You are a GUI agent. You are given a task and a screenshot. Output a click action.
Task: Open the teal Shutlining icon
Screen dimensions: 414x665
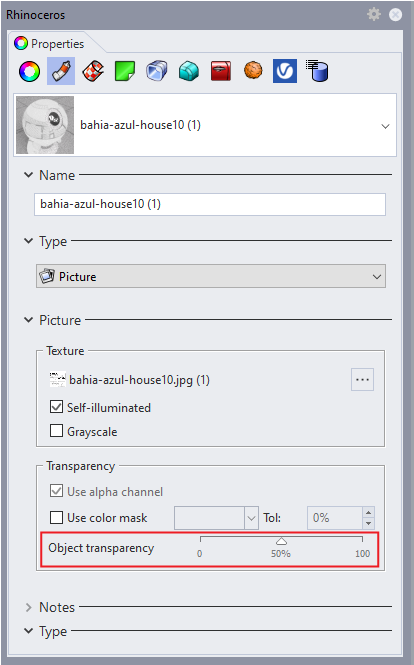[189, 71]
